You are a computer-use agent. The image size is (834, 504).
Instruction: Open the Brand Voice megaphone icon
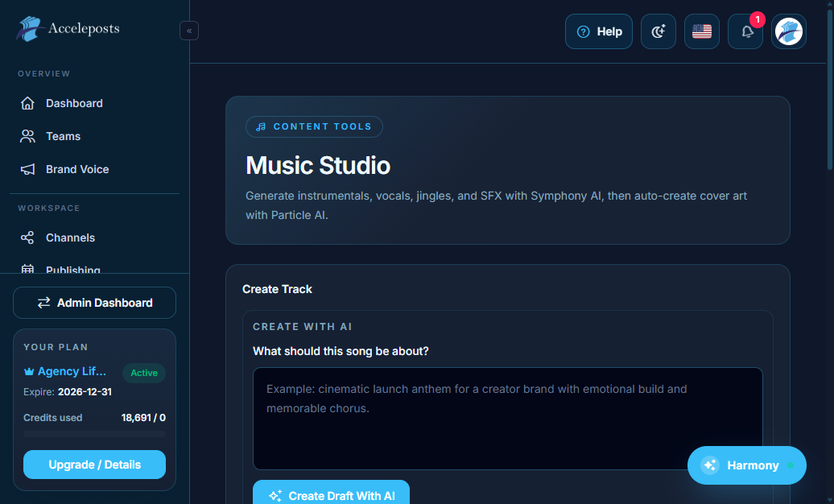point(27,169)
